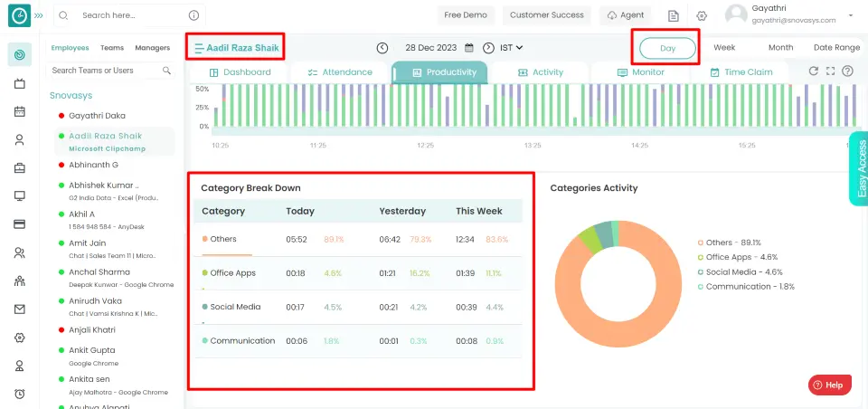Screen dimensions: 868x409
Task: Expand sidebar with double-chevron icon
Action: [39, 15]
